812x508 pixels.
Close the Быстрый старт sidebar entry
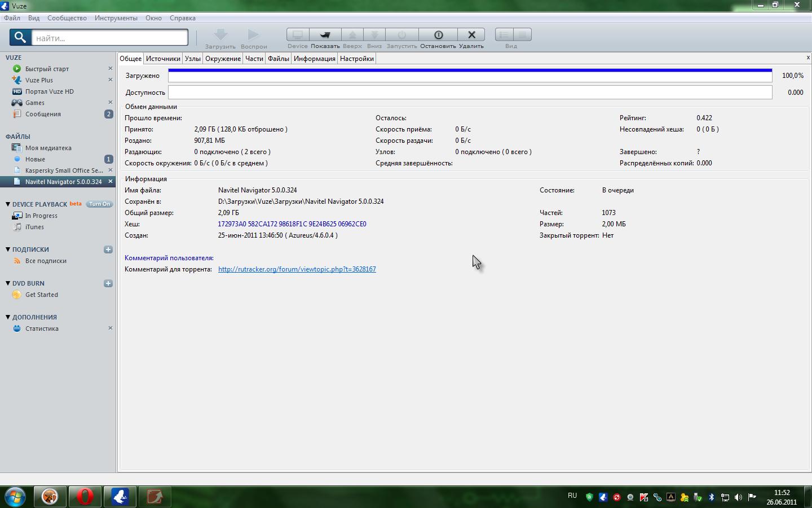tap(111, 68)
